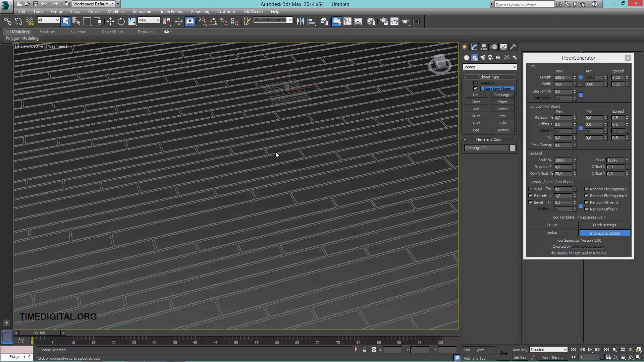
Task: Select the Rotate tool in main toolbar
Action: [121, 21]
